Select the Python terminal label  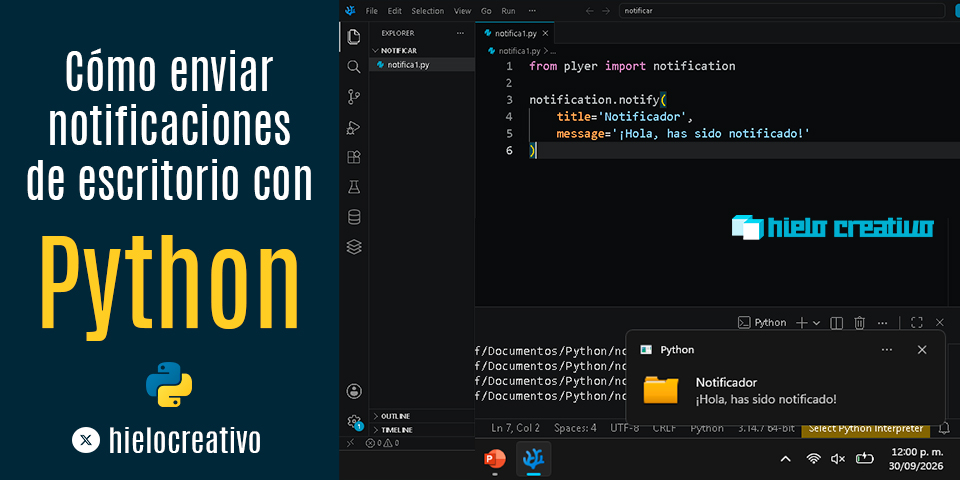(762, 323)
